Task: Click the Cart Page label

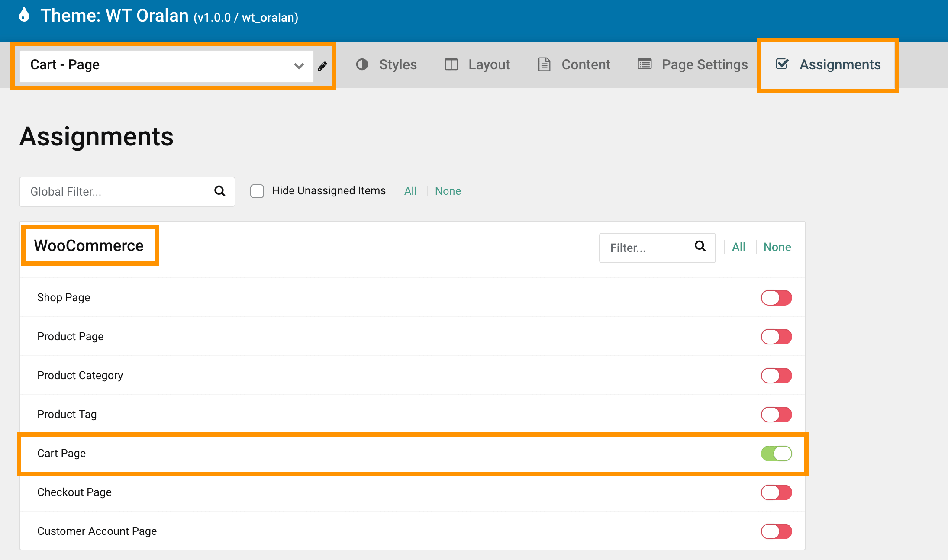Action: tap(61, 453)
